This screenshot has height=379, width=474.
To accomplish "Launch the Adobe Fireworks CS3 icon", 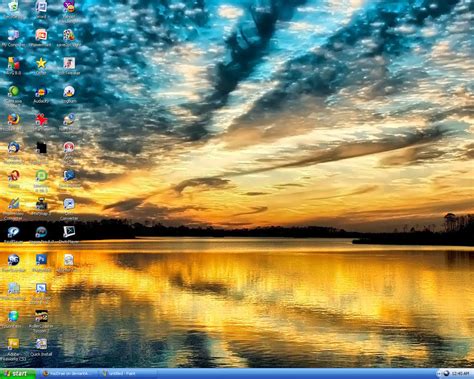I will [x=13, y=343].
